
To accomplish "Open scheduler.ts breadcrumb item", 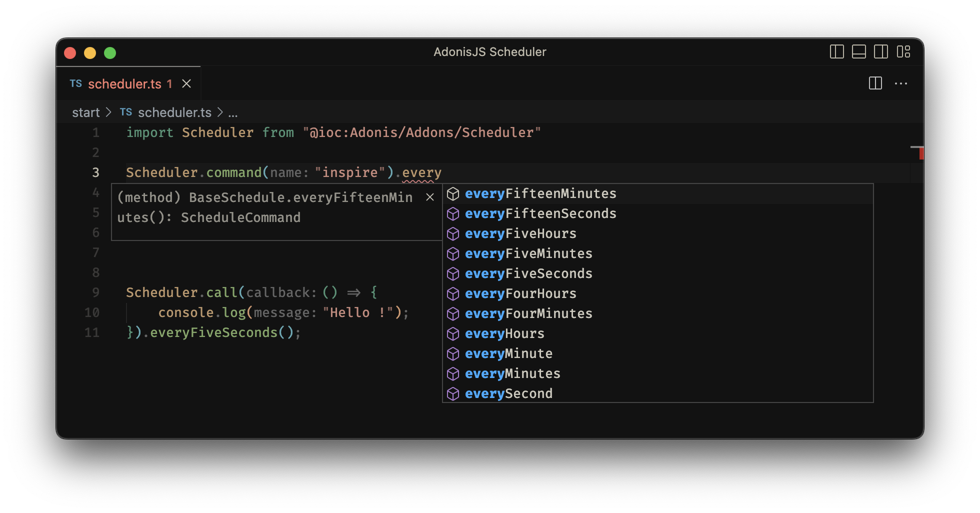I will pos(174,112).
